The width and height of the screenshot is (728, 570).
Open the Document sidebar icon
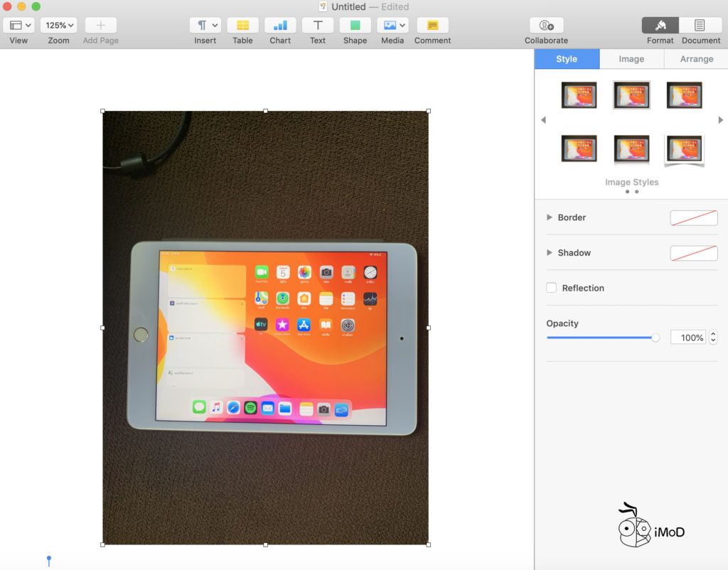pyautogui.click(x=700, y=27)
